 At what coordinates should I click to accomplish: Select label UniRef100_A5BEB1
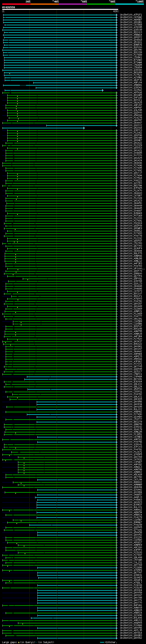click(x=131, y=85)
